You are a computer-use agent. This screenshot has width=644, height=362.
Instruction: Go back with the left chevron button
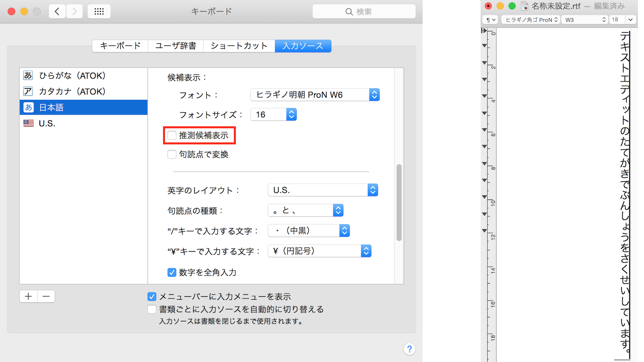click(57, 12)
